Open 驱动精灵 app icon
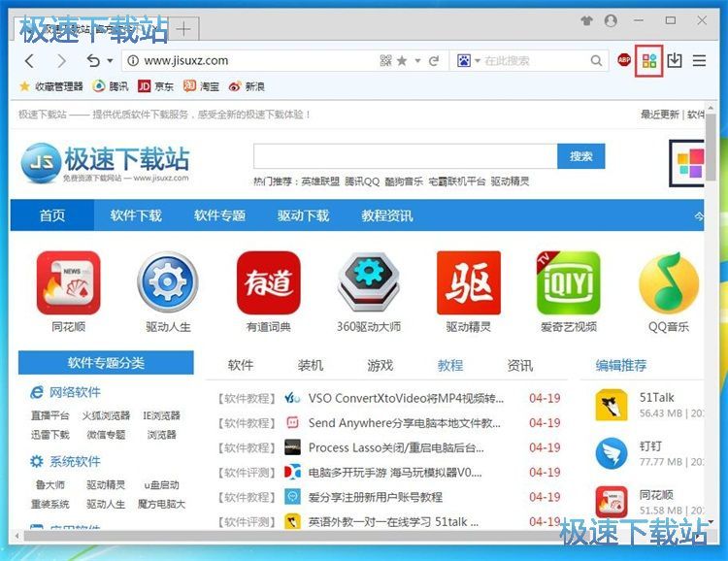728x561 pixels. pyautogui.click(x=469, y=282)
